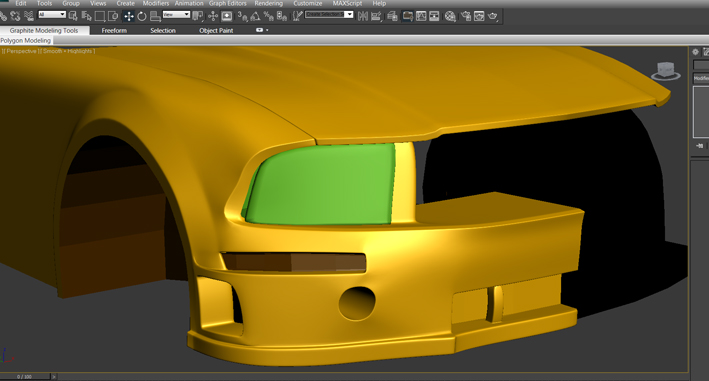Open the Customize menu
709x381 pixels.
click(307, 3)
